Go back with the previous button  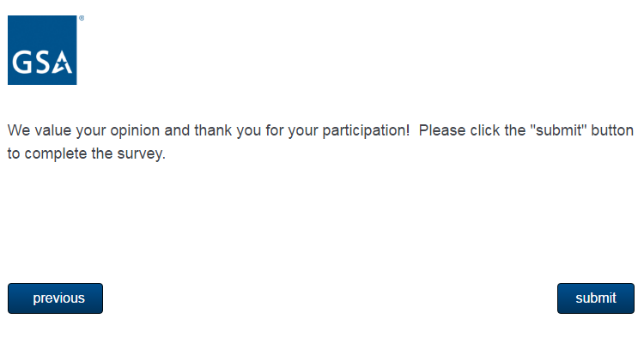[55, 298]
